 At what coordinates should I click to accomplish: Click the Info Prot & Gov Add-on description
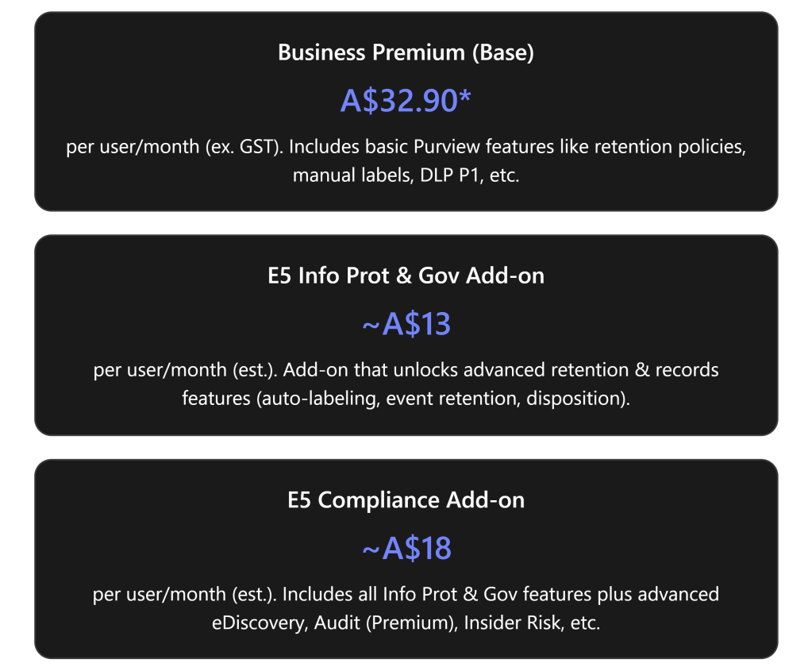click(406, 384)
